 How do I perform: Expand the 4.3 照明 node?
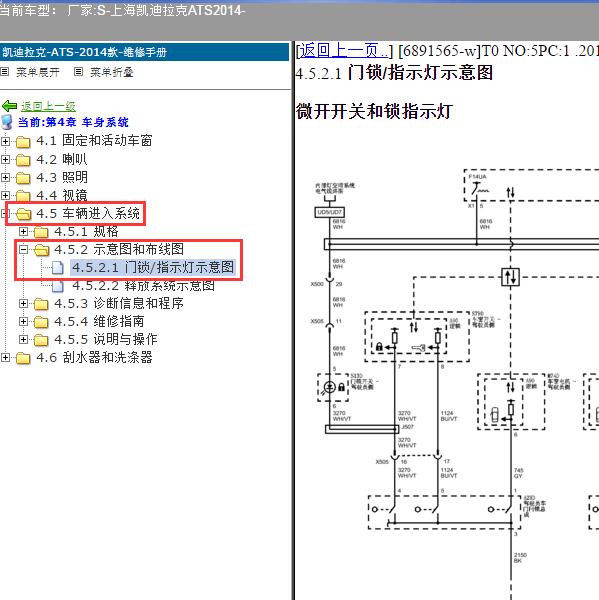[x=5, y=177]
